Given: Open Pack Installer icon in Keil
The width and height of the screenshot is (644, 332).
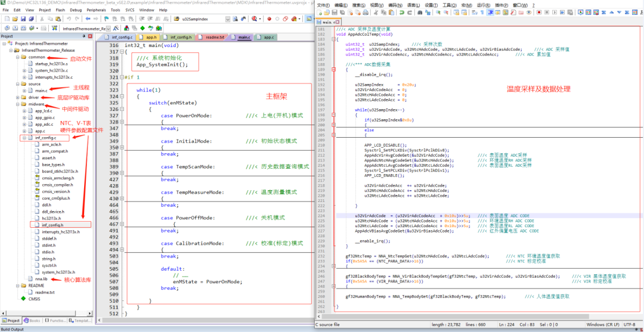Looking at the screenshot, I should [x=159, y=29].
